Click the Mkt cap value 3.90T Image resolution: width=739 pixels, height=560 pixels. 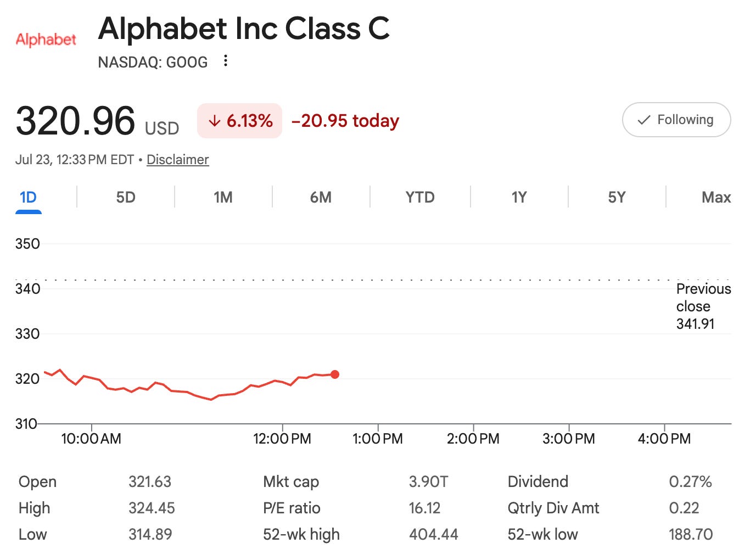click(x=428, y=481)
